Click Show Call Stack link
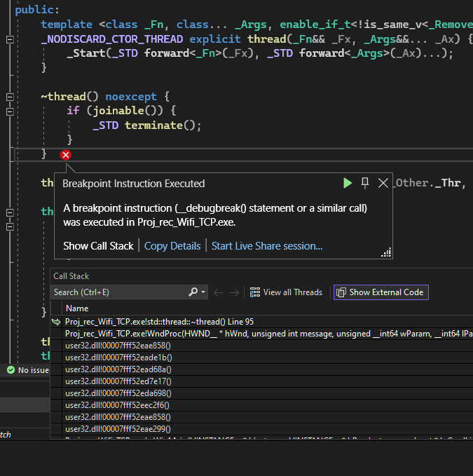The height and width of the screenshot is (476, 473). click(x=98, y=246)
